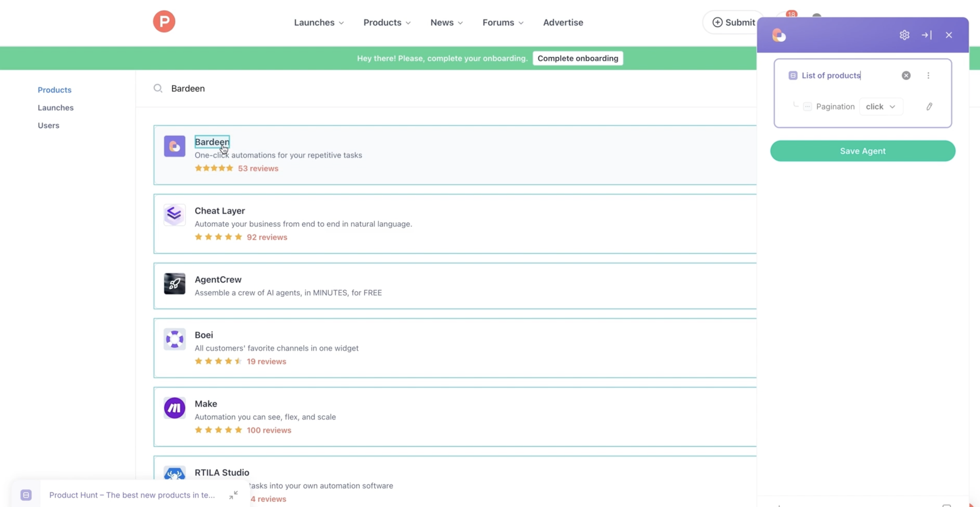
Task: Open the Cheat Layer product title
Action: 220,211
